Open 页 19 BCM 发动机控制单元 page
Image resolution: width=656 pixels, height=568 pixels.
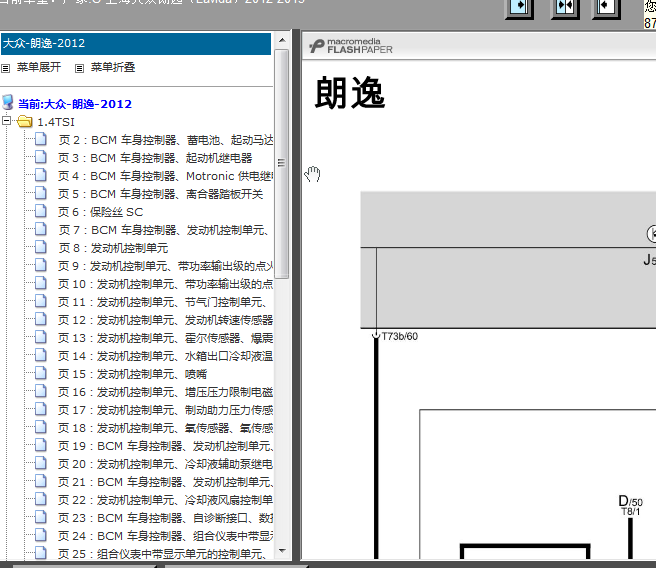[x=166, y=446]
